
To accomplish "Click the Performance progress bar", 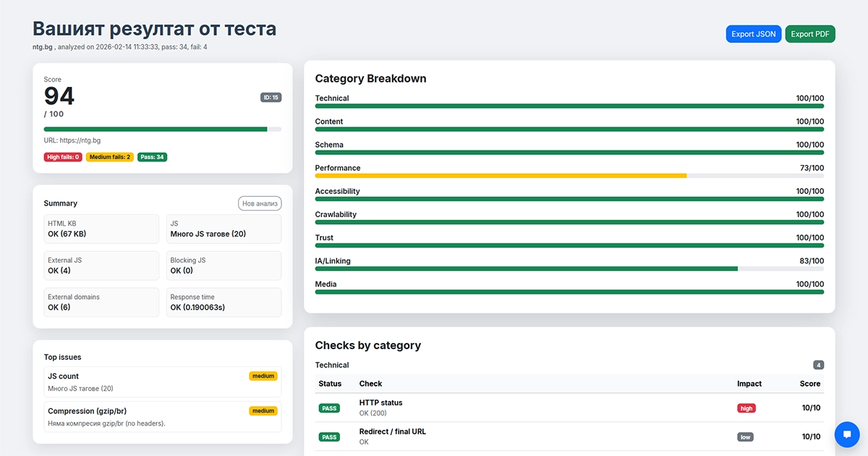I will click(x=569, y=176).
